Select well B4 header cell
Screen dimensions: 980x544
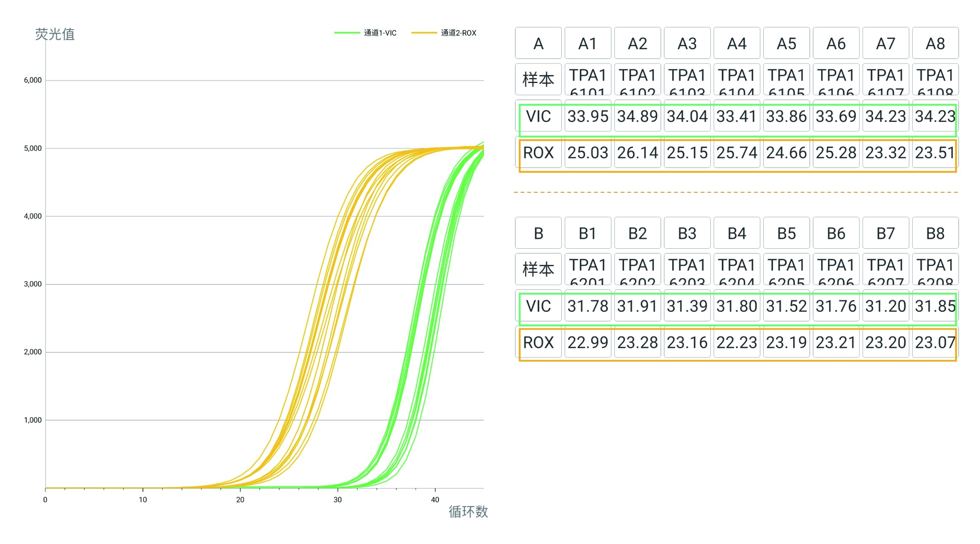coord(737,233)
